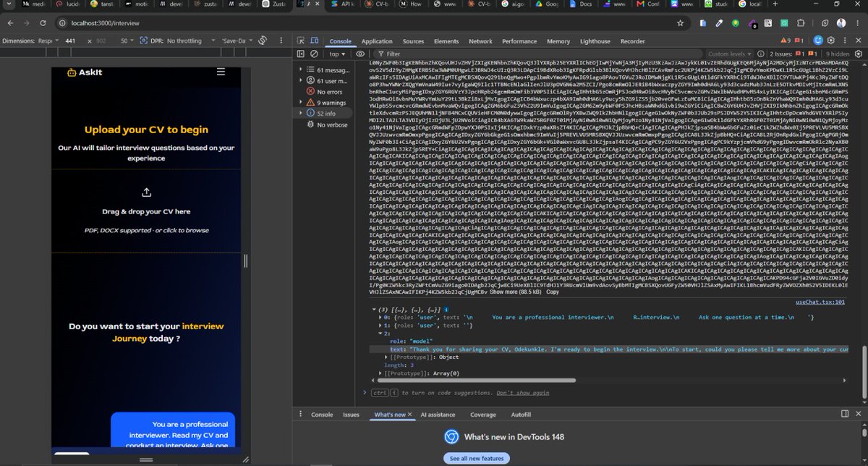868x466 pixels.
Task: Switch to the Performance panel tab
Action: tap(519, 41)
